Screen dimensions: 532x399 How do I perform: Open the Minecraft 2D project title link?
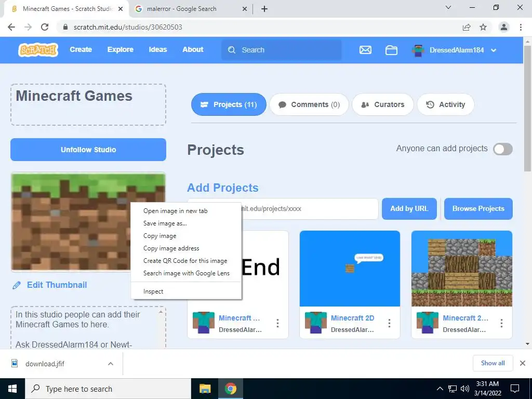tap(353, 318)
